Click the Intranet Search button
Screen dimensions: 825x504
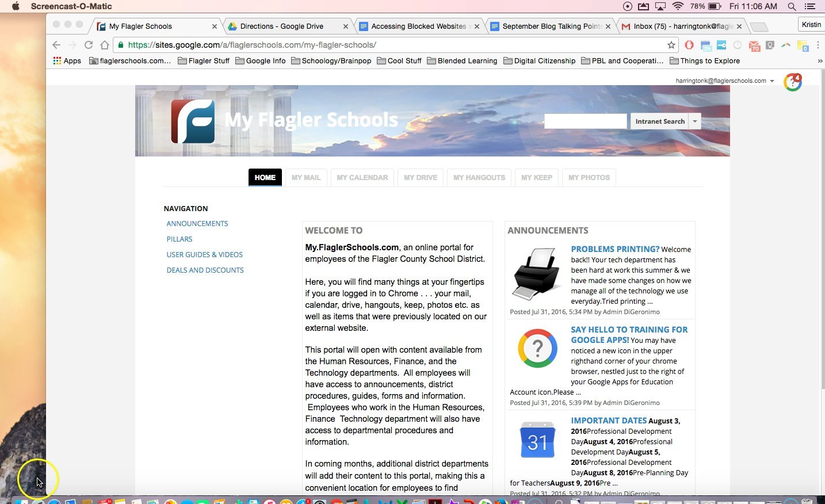point(660,121)
